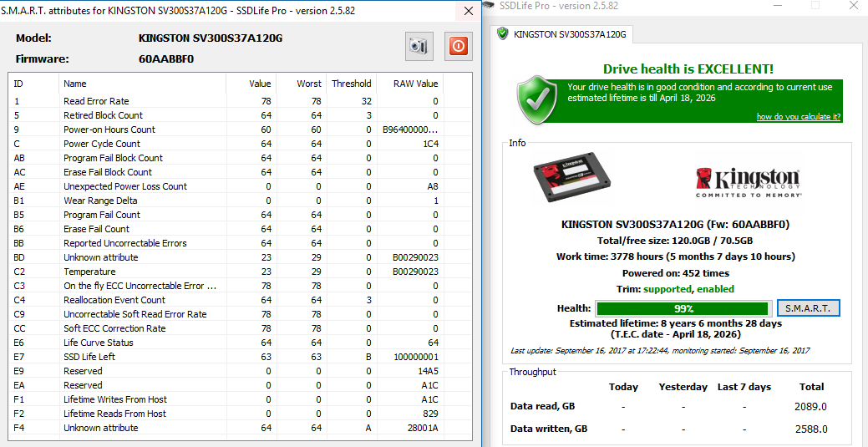Viewport: 868px width, 447px height.
Task: Sort table by the ID column header
Action: (33, 84)
